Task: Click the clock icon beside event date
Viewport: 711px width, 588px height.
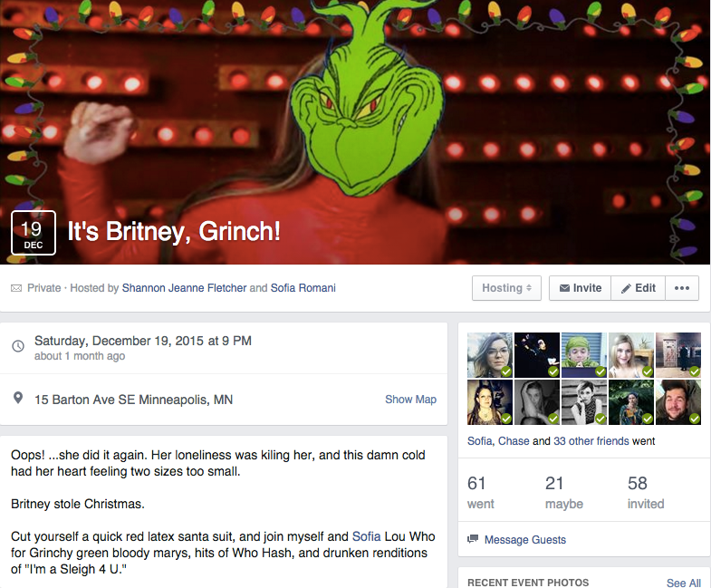Action: [18, 346]
